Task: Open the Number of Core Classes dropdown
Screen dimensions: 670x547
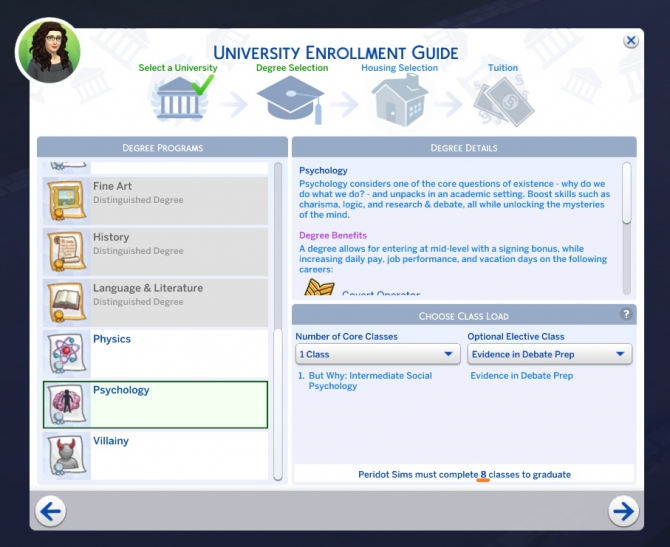Action: click(x=377, y=355)
